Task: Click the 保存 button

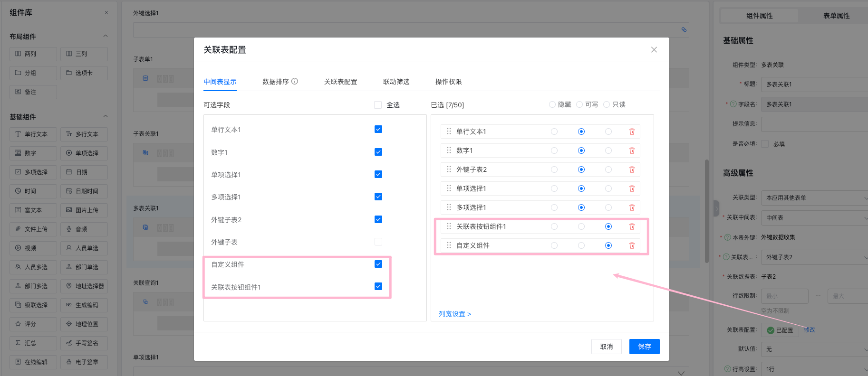Action: coord(644,347)
